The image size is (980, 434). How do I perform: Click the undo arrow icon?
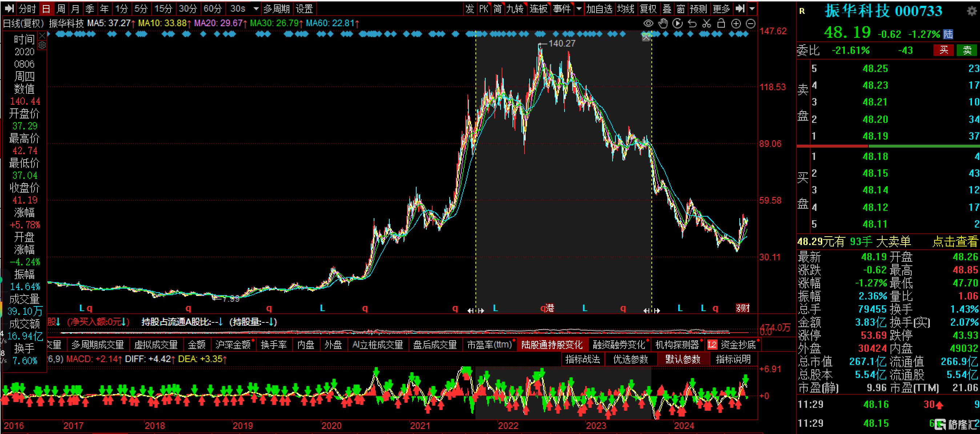point(692,24)
